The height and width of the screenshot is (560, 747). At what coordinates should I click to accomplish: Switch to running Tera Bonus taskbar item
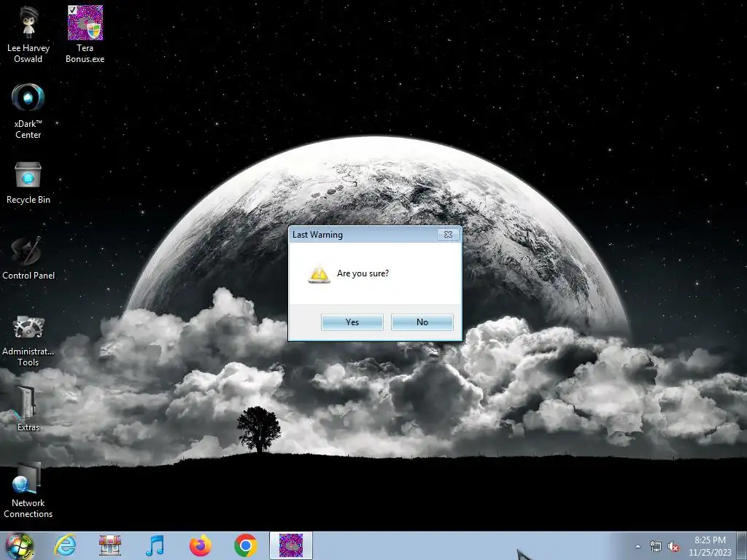[291, 545]
